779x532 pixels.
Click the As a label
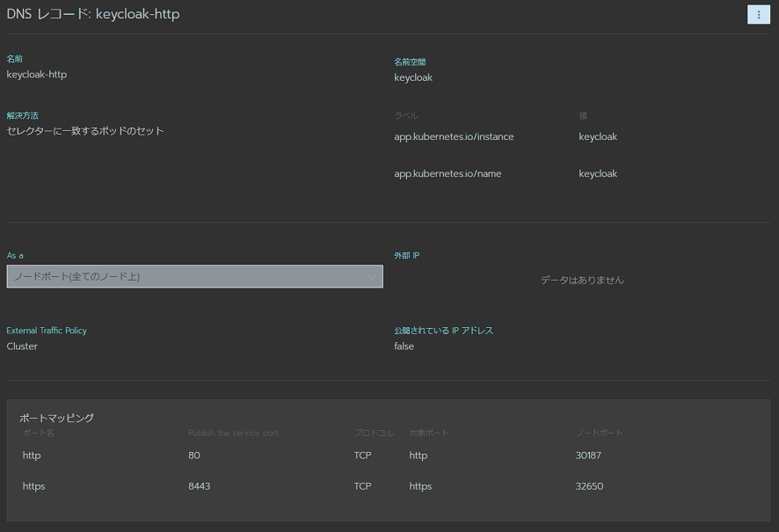15,255
